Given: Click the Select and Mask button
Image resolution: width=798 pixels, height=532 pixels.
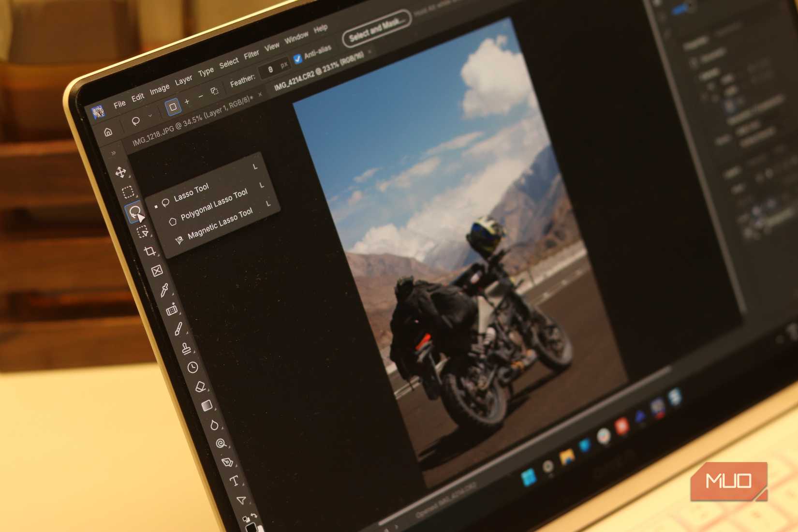Looking at the screenshot, I should pos(376,29).
